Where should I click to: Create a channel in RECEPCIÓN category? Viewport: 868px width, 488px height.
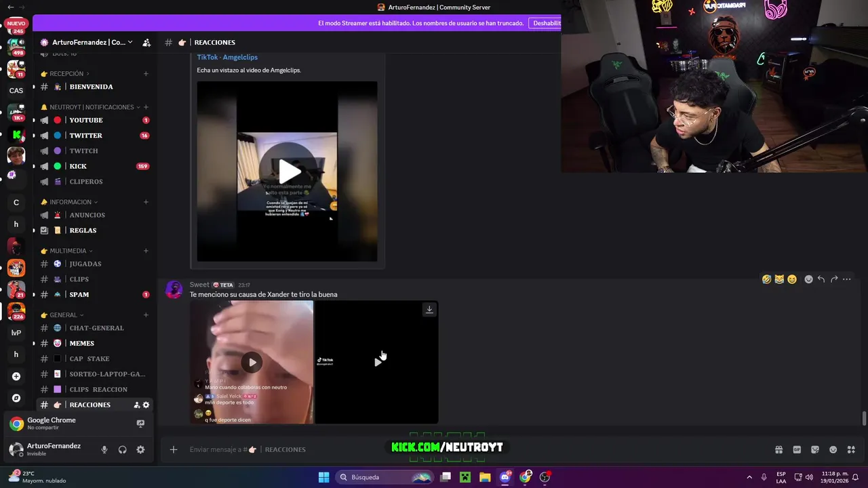pyautogui.click(x=146, y=73)
